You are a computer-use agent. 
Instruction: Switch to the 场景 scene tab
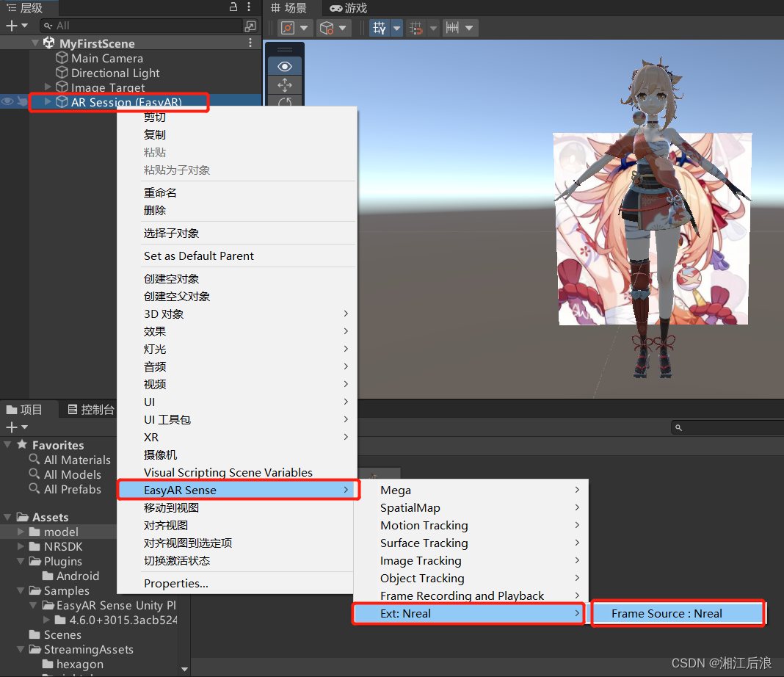tap(289, 8)
